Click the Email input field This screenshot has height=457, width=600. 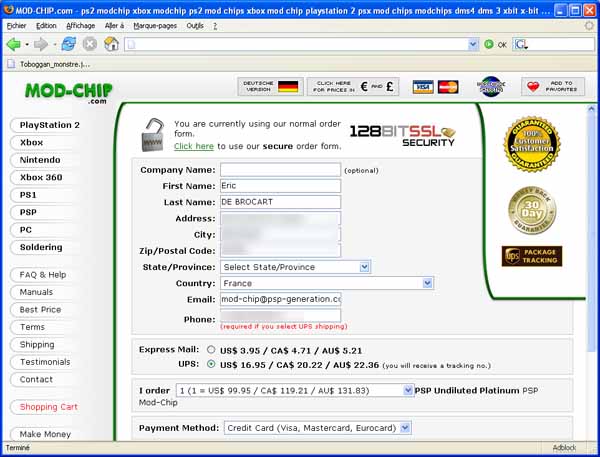[x=280, y=299]
